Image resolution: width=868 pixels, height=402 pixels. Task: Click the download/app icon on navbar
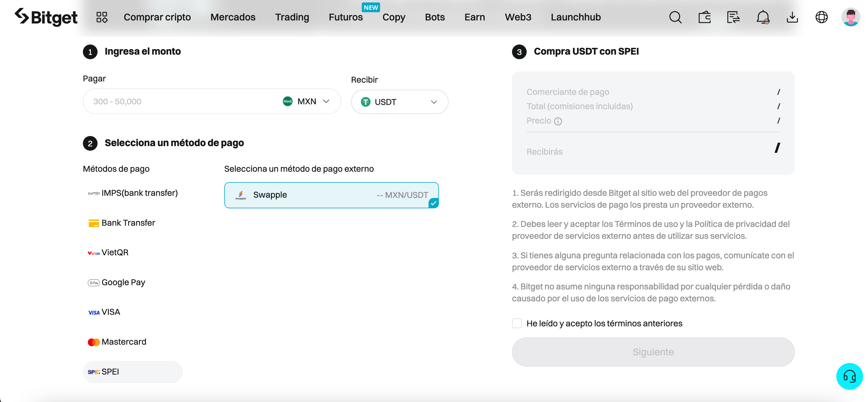click(792, 16)
